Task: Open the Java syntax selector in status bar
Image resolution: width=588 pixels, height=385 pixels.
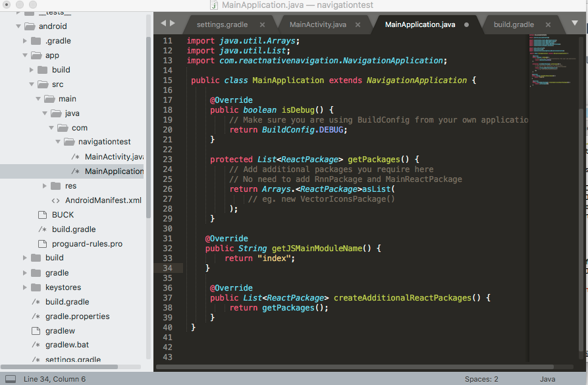Action: pos(547,379)
